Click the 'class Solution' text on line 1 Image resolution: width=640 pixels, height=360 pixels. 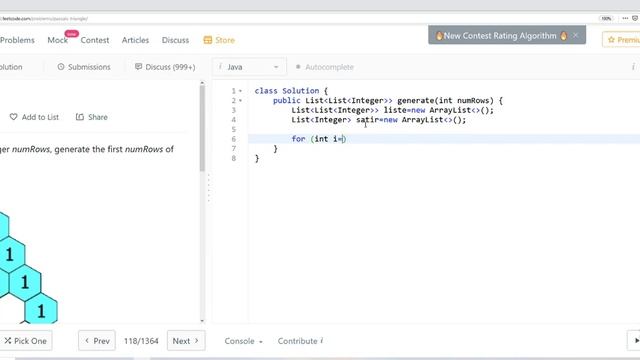287,91
